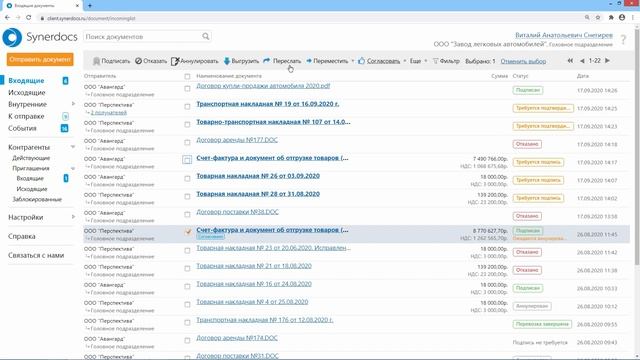Go to previous page arrow
The image size is (640, 360).
coord(582,61)
